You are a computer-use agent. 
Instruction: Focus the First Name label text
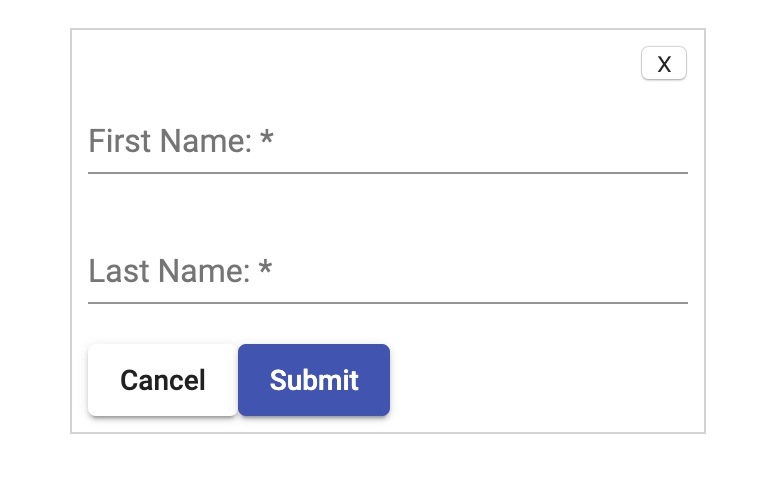[x=170, y=141]
